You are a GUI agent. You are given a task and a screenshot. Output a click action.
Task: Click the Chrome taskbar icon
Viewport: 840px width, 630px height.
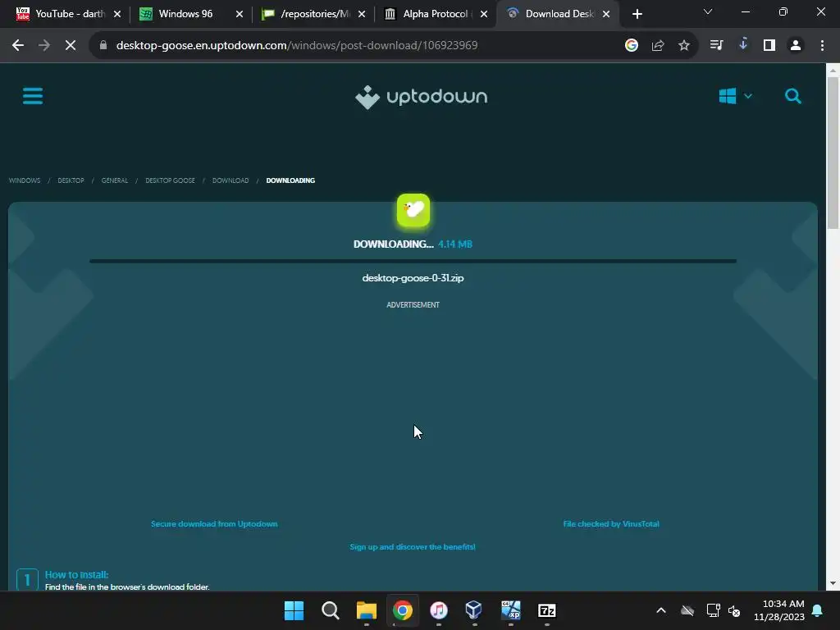coord(402,610)
